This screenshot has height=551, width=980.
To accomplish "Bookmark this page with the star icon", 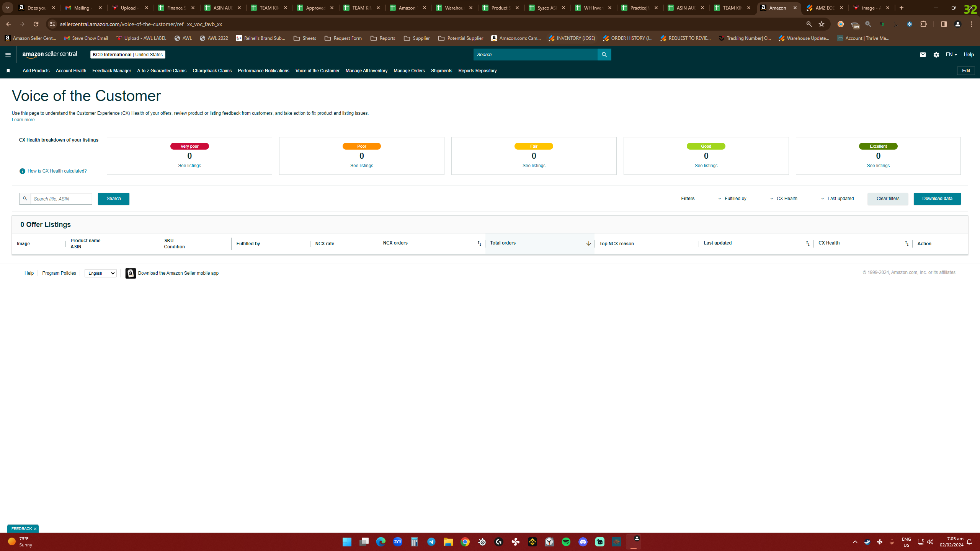I will point(822,24).
